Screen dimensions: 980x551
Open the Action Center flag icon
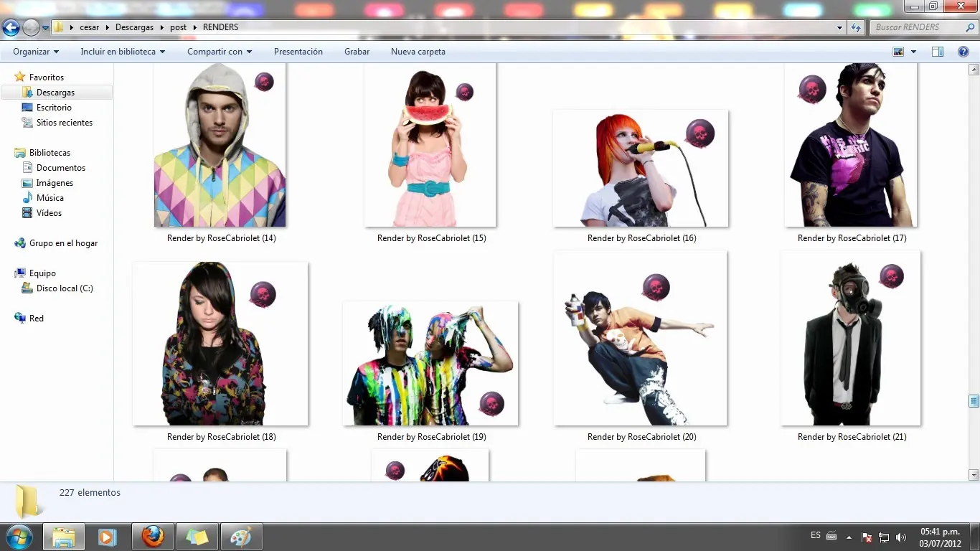coord(866,537)
